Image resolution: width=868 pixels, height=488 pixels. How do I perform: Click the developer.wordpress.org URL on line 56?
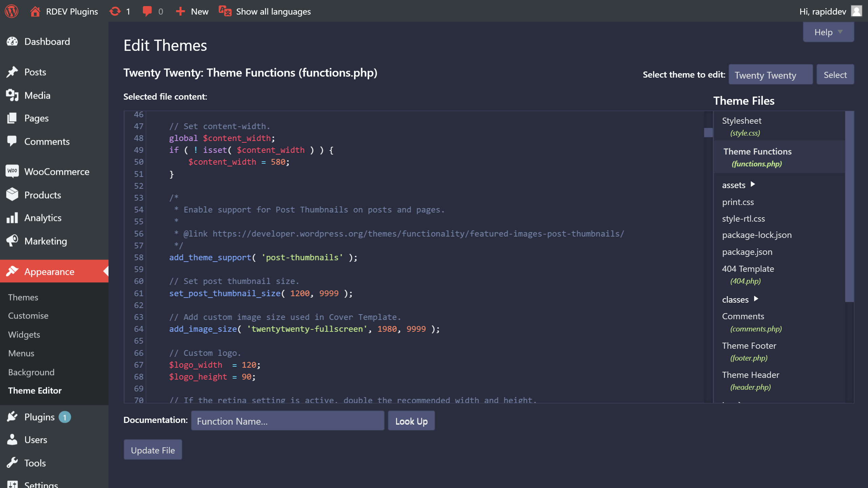(418, 233)
